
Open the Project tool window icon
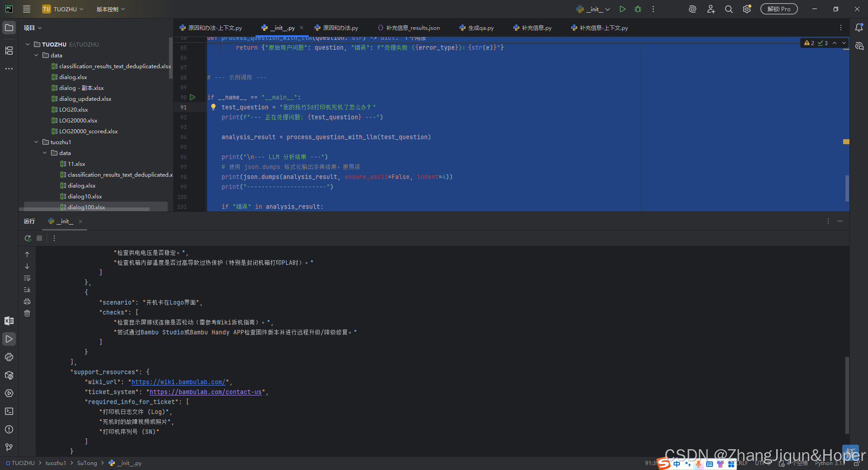tap(9, 28)
